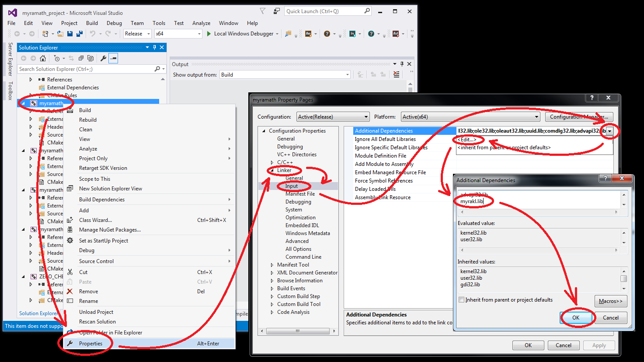Click the Find in Files toolbar icon
This screenshot has height=362, width=644.
pyautogui.click(x=288, y=34)
